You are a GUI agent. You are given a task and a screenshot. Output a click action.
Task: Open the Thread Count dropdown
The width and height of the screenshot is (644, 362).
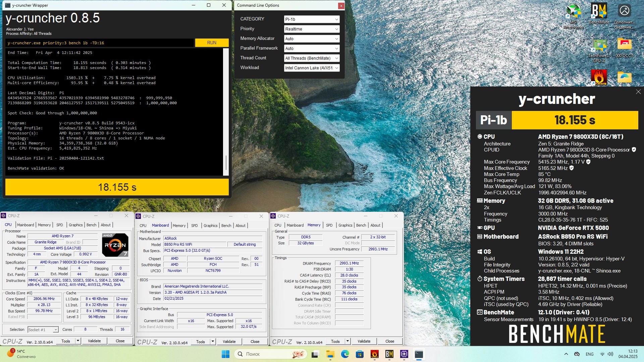click(312, 58)
